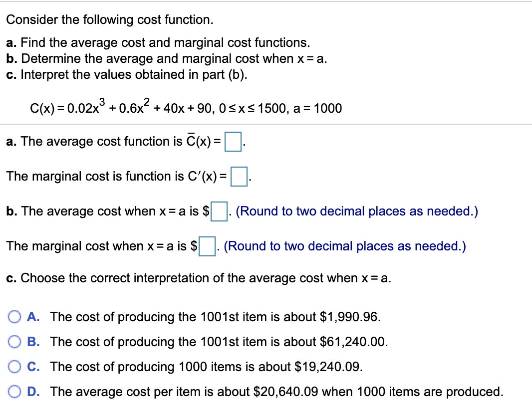Select radio button for answer choice B
Image resolution: width=532 pixels, height=410 pixels.
point(13,342)
